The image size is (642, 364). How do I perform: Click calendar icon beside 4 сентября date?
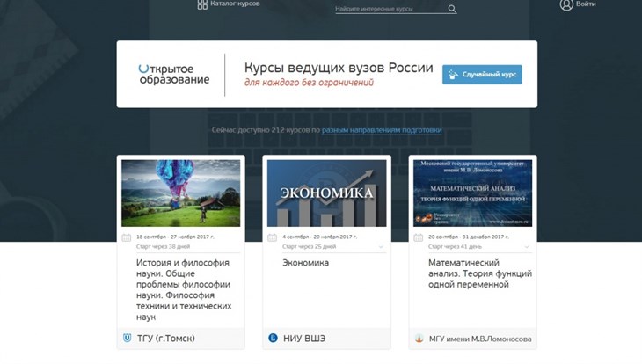tap(273, 237)
